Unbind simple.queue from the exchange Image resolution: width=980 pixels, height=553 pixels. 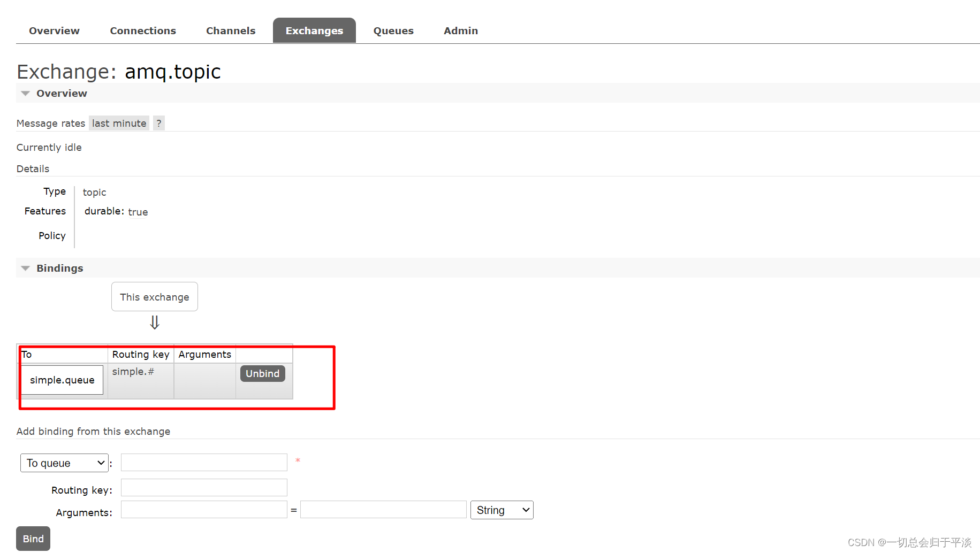coord(262,373)
